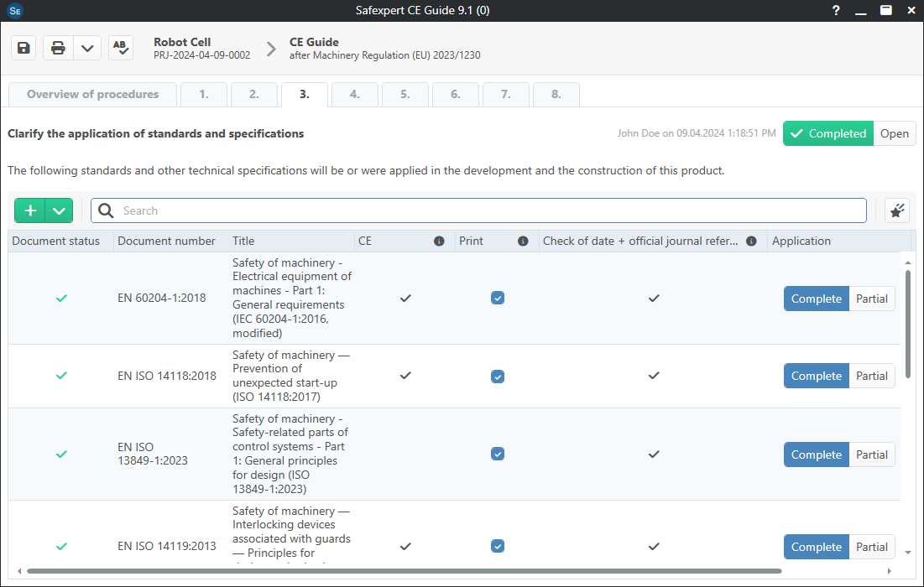Screen dimensions: 924x587
Task: Toggle Print checkbox for EN ISO 13849-1:2023
Action: click(x=498, y=454)
